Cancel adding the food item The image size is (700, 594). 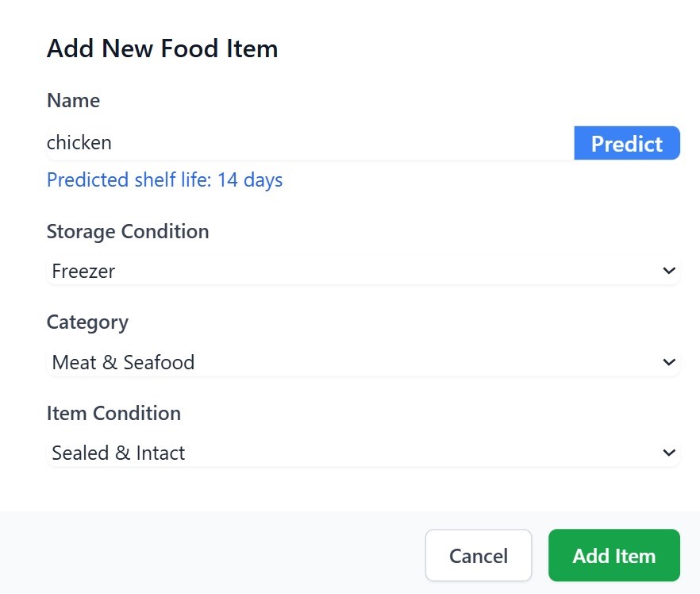pos(479,555)
